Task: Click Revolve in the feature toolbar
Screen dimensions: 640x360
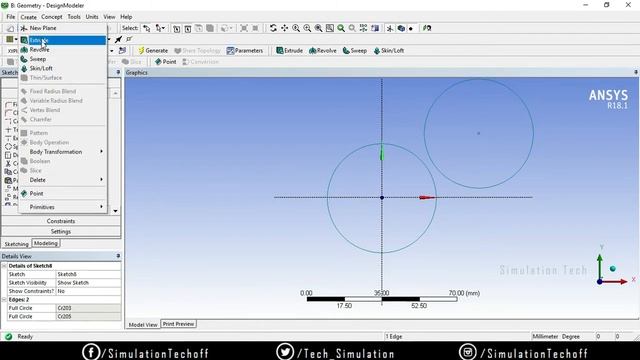Action: tap(323, 51)
